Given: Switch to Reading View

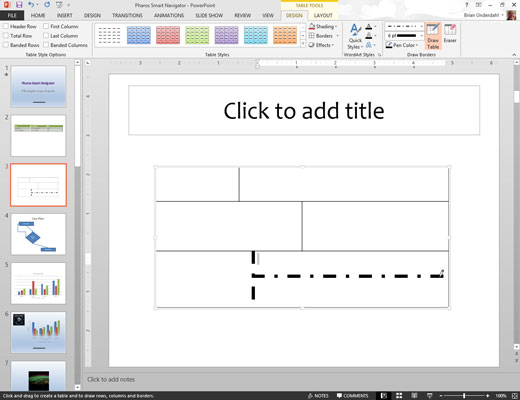Looking at the screenshot, I should click(x=414, y=396).
